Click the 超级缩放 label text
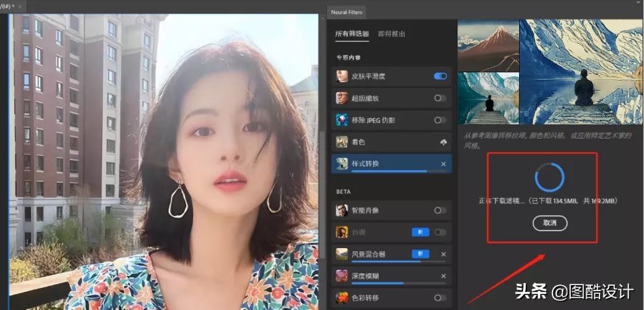Viewport: 644px width, 310px height. (x=365, y=98)
